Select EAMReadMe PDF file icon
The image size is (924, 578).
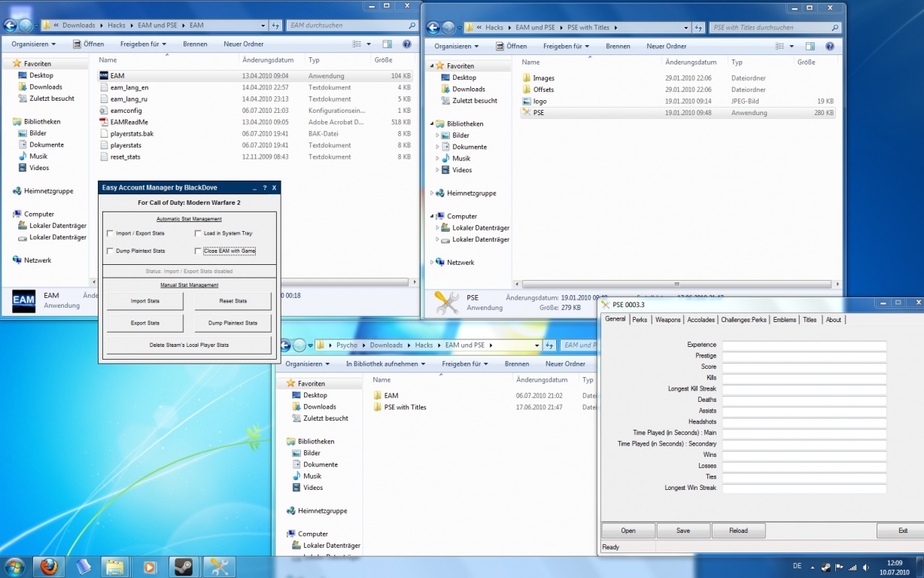point(105,122)
